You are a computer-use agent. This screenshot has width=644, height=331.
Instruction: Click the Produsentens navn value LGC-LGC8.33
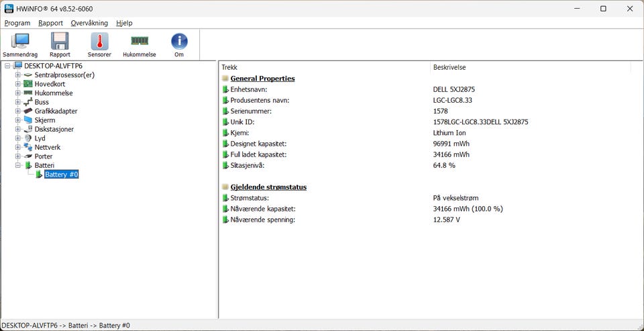point(454,100)
